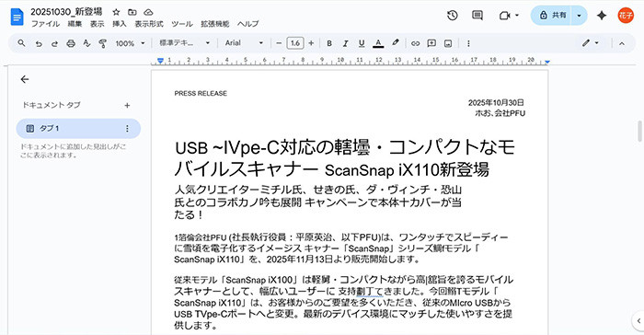Open the comments panel icon
The width and height of the screenshot is (644, 335).
pos(477,16)
